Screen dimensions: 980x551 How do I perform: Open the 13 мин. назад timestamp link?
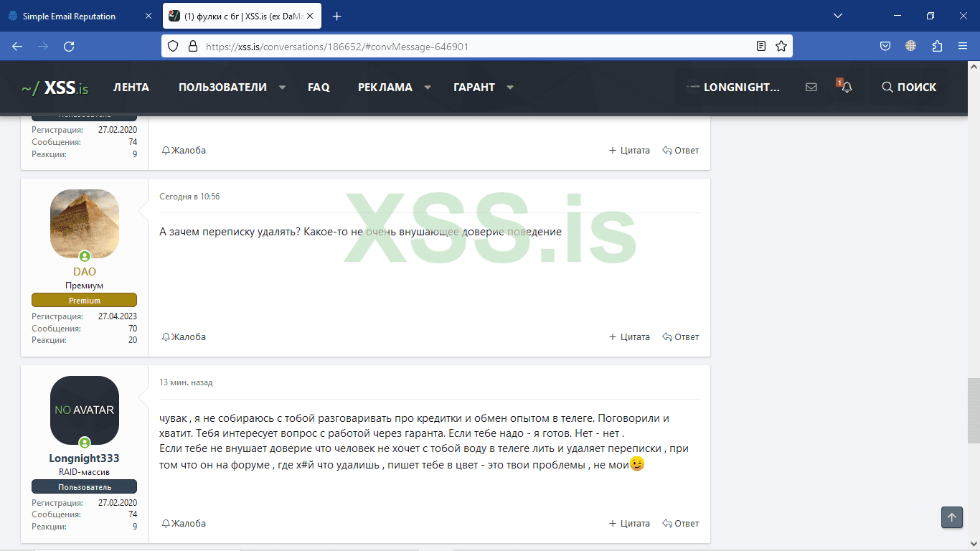tap(186, 383)
